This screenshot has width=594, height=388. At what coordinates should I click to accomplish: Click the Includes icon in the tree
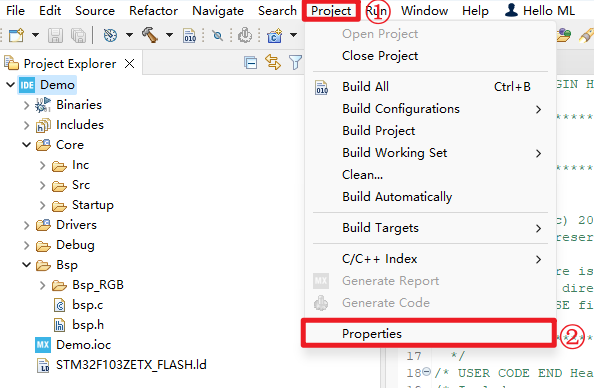tap(43, 125)
